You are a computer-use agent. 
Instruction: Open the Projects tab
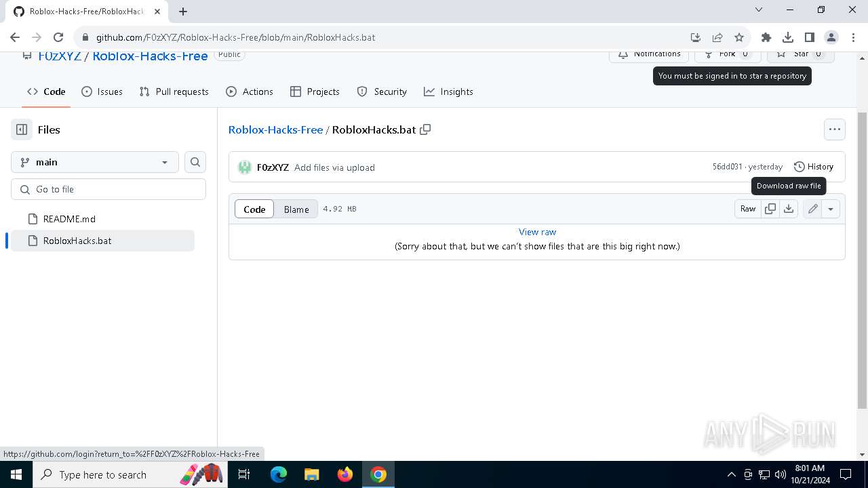coord(315,91)
